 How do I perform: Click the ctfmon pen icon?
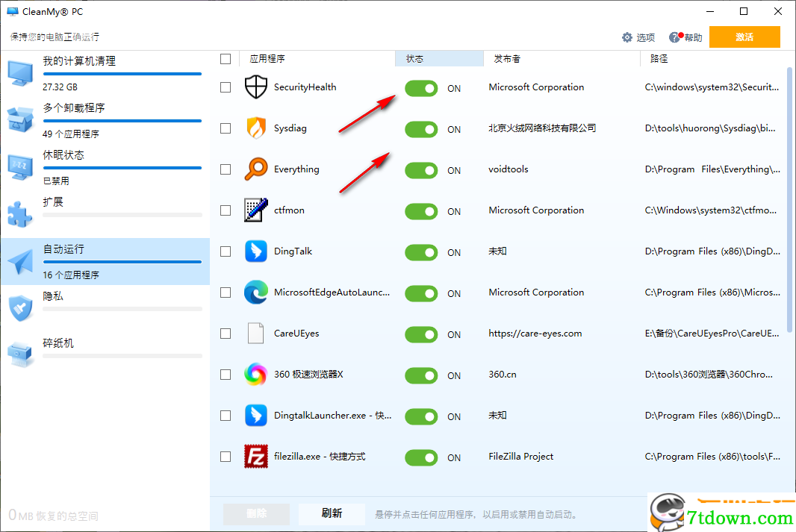(x=256, y=210)
